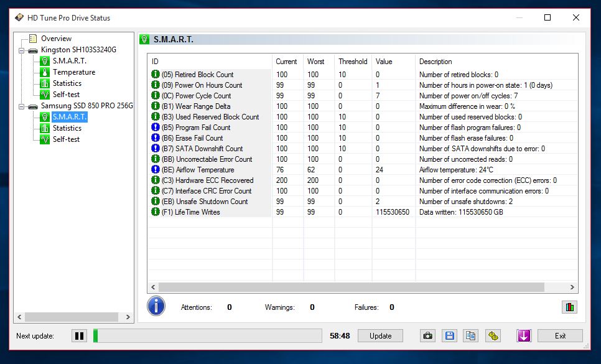The image size is (601, 364).
Task: Click the update progress bar
Action: 208,336
